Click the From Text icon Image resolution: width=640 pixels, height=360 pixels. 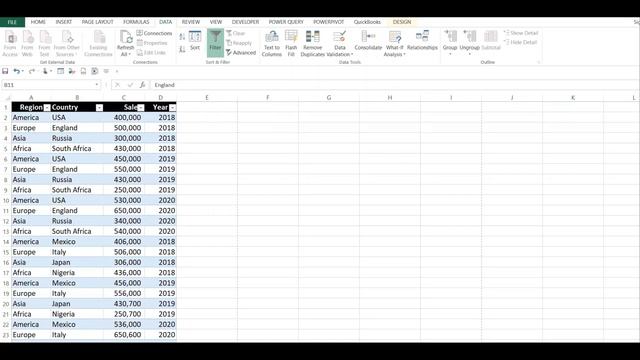pos(44,43)
